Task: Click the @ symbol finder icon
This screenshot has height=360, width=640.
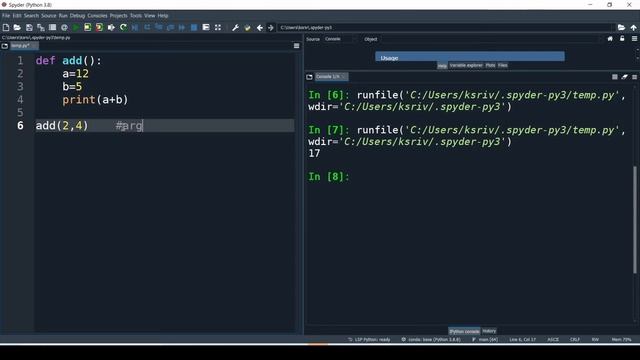Action: click(x=64, y=27)
